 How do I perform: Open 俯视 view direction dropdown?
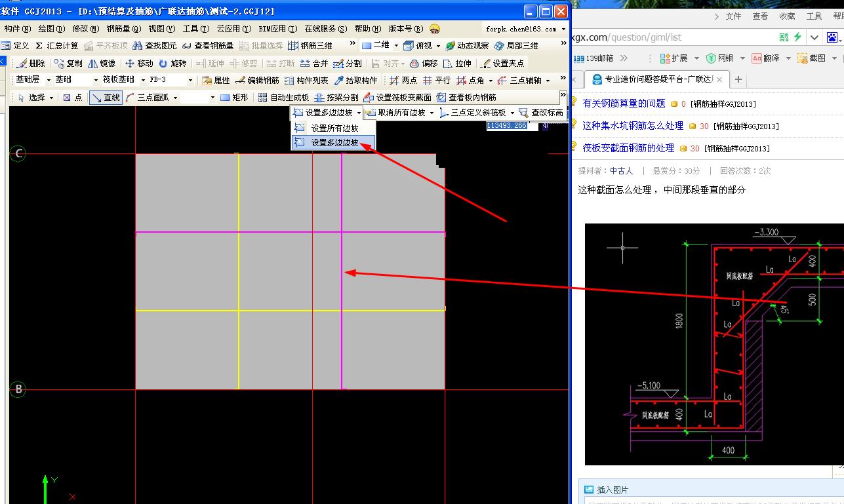[x=438, y=45]
